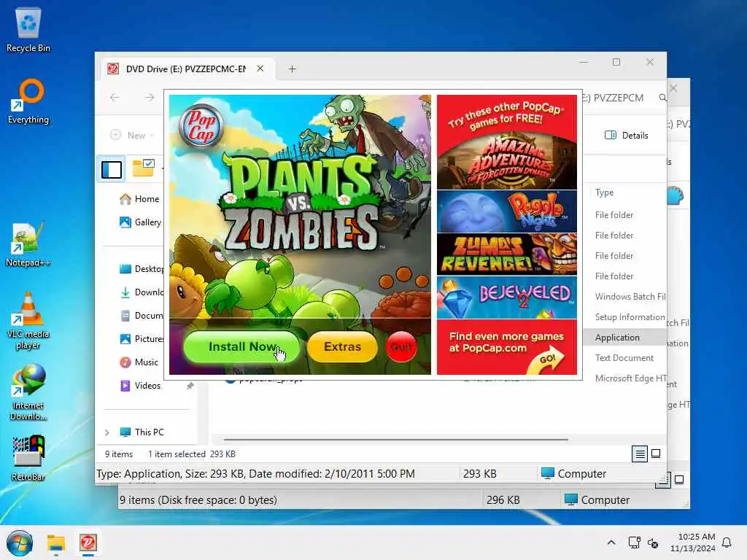Open the Bejeweled 2 game banner
The image size is (747, 560).
pyautogui.click(x=507, y=297)
